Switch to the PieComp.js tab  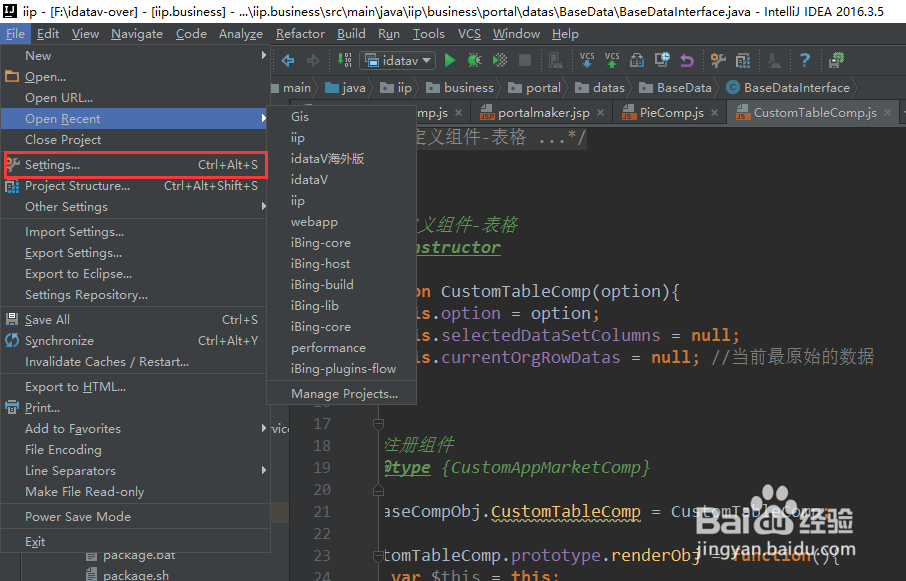tap(671, 113)
